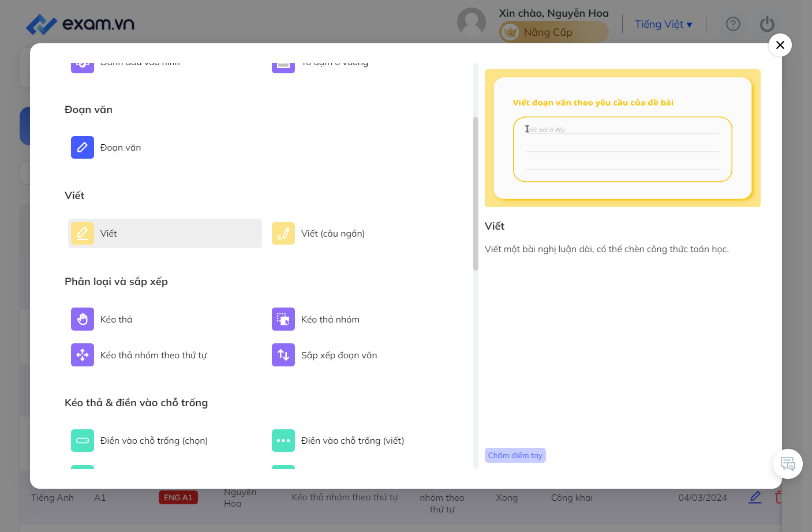The width and height of the screenshot is (812, 532).
Task: Open the help question mark icon
Action: [x=733, y=24]
